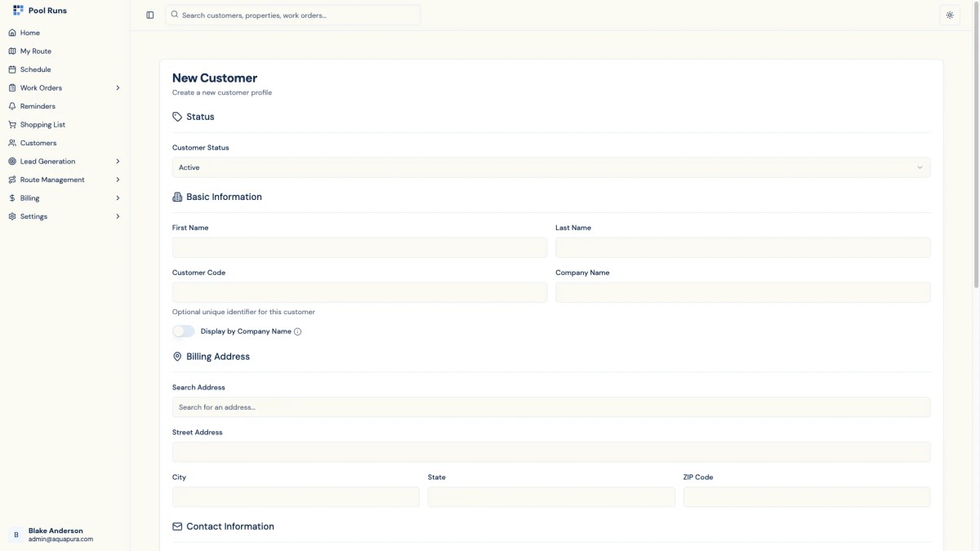Click the Company Name input field

[x=743, y=292]
